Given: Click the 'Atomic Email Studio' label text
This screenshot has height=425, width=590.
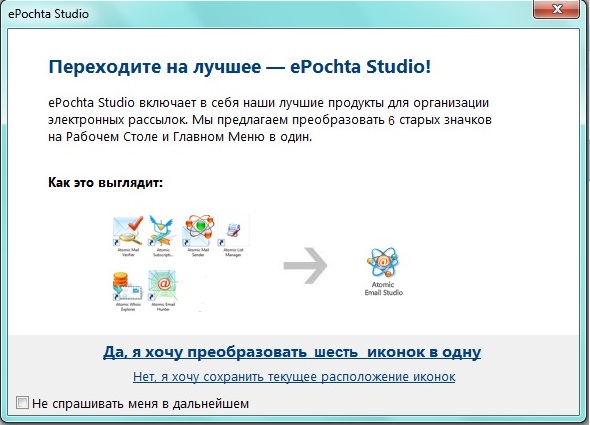Looking at the screenshot, I should [x=383, y=288].
